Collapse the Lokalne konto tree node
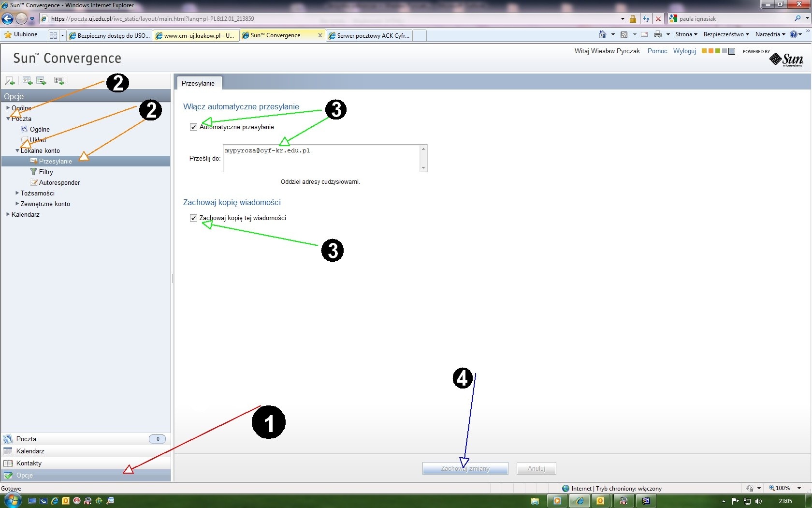 [17, 150]
